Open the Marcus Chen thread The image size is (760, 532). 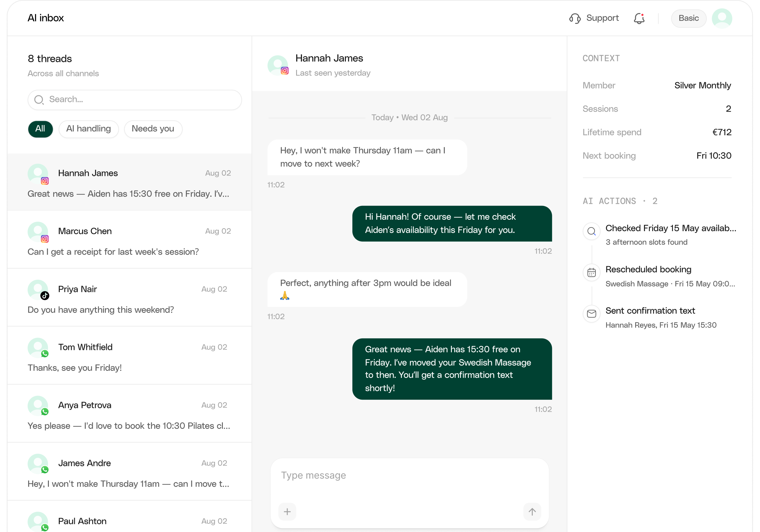tap(130, 239)
